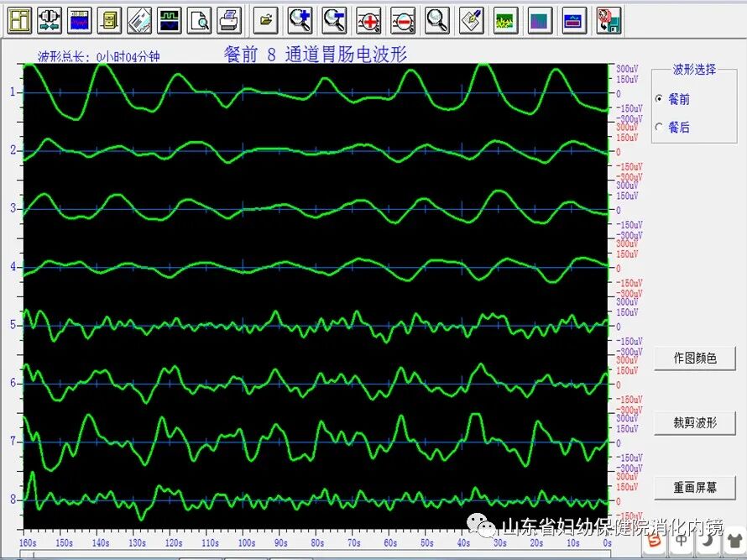Image resolution: width=747 pixels, height=560 pixels.
Task: Click the moon icon in input toolbar
Action: (709, 541)
